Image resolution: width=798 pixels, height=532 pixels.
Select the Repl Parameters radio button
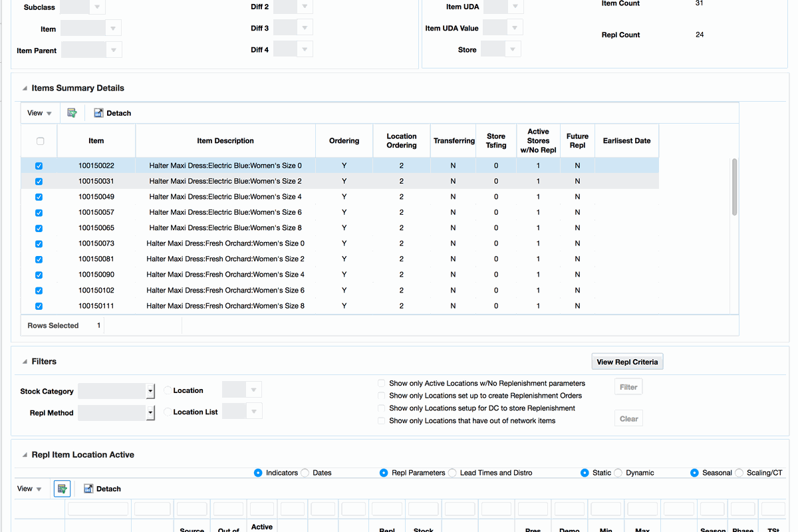point(384,473)
